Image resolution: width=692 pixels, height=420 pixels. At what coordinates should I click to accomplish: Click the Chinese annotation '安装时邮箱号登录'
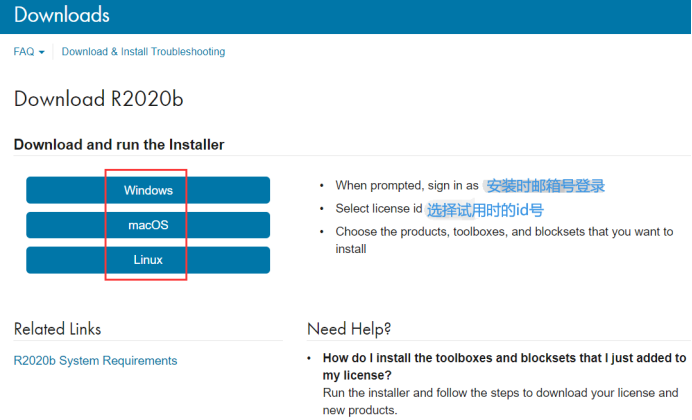[x=545, y=186]
